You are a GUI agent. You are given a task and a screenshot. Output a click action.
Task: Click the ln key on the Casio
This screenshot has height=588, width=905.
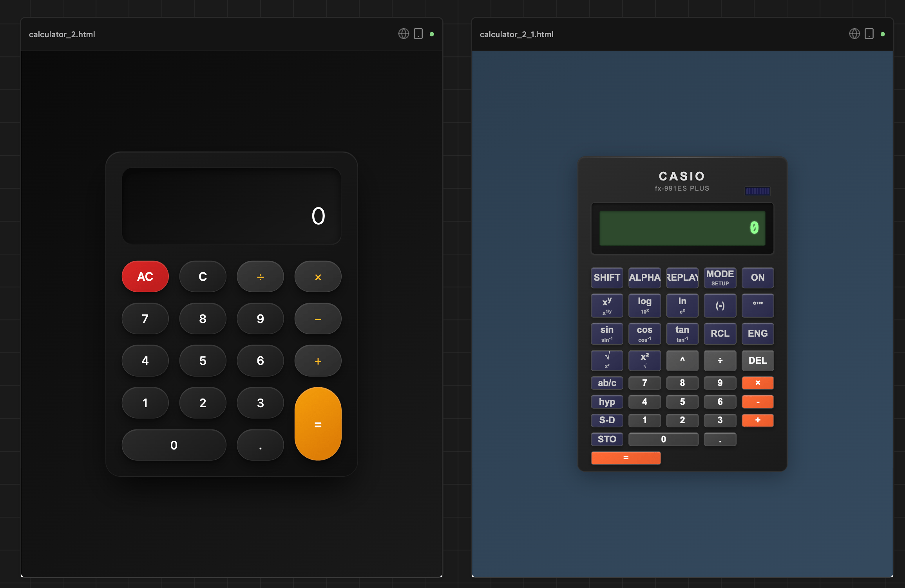point(682,305)
